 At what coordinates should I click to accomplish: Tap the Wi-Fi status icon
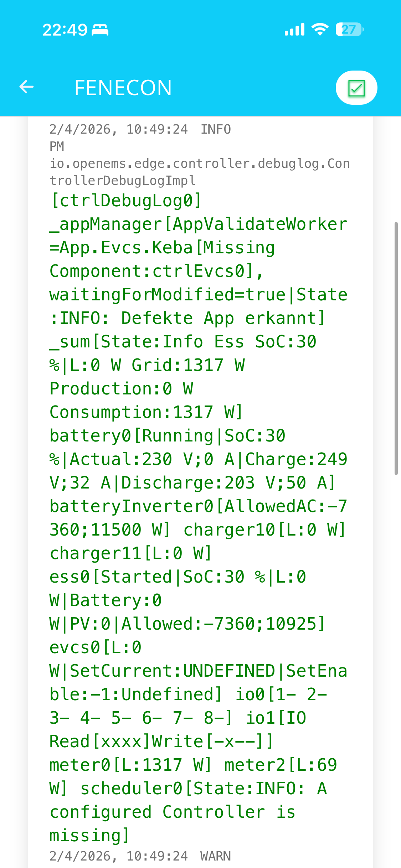tap(320, 29)
